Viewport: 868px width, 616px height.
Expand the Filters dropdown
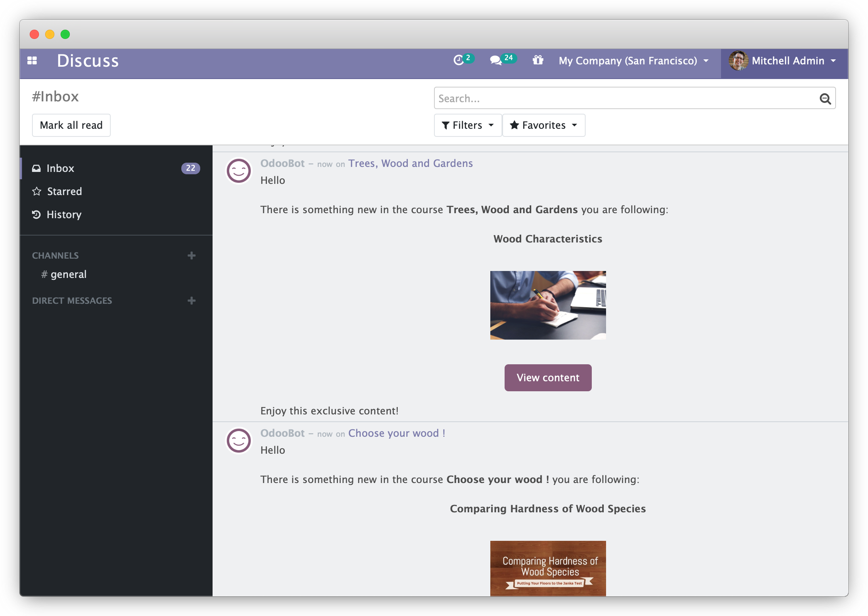pos(468,125)
